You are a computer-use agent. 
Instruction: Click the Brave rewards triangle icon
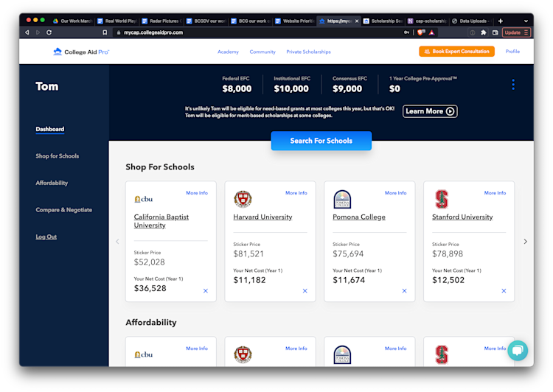431,32
